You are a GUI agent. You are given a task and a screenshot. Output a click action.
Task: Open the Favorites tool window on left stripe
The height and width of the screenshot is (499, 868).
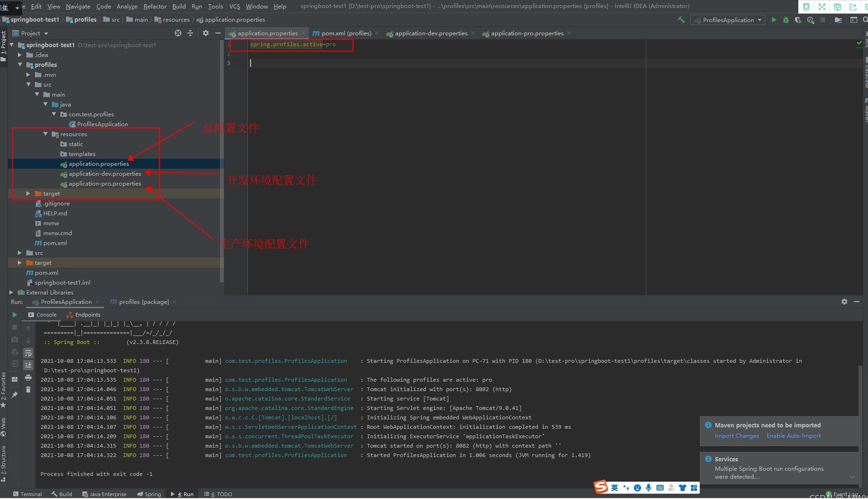(4, 390)
